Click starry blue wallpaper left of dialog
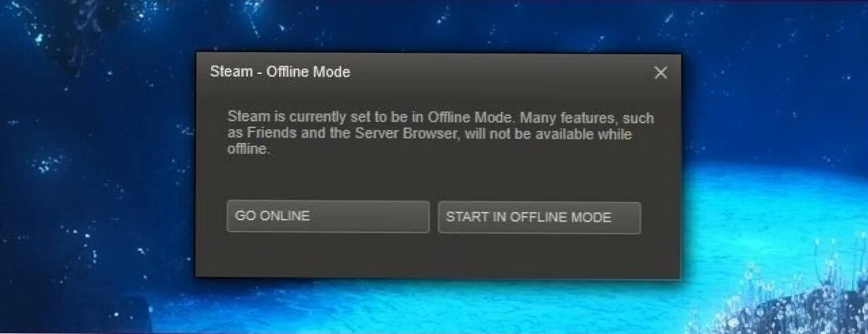 [95, 169]
